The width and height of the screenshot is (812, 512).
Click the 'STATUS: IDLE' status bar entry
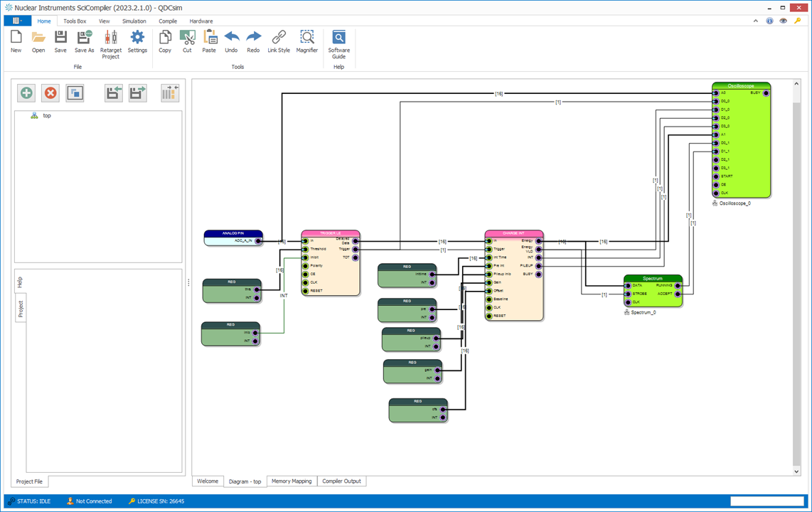coord(29,501)
